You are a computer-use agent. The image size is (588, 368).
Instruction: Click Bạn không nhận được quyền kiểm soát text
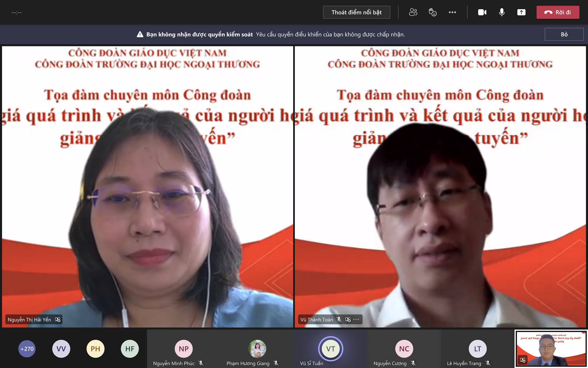[x=200, y=34]
